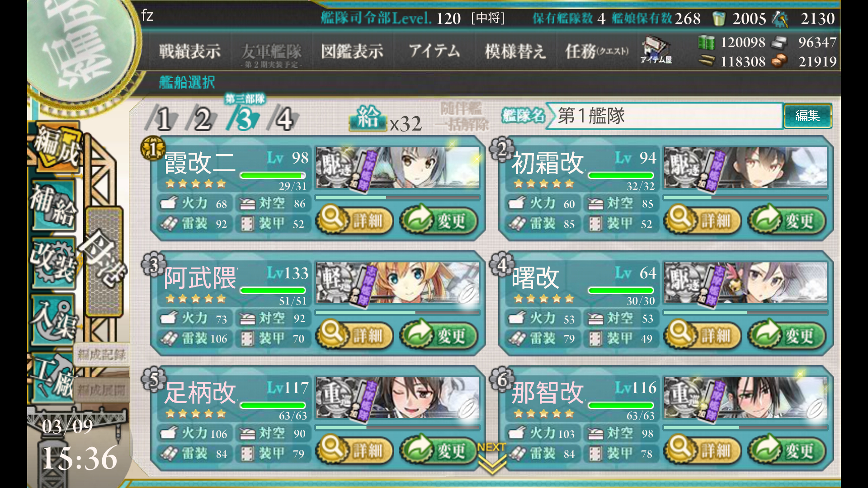Click the 編集 edit fleet name button
The width and height of the screenshot is (868, 488).
click(807, 116)
